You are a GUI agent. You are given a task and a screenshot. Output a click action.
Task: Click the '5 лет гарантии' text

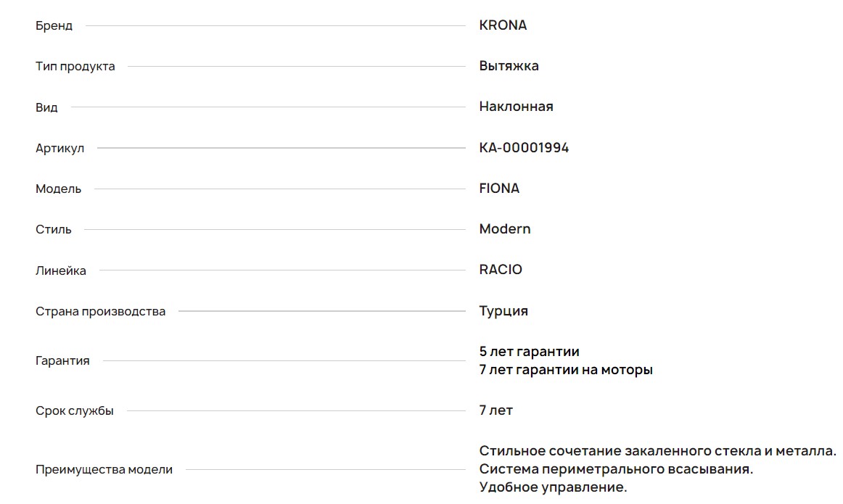[529, 352]
